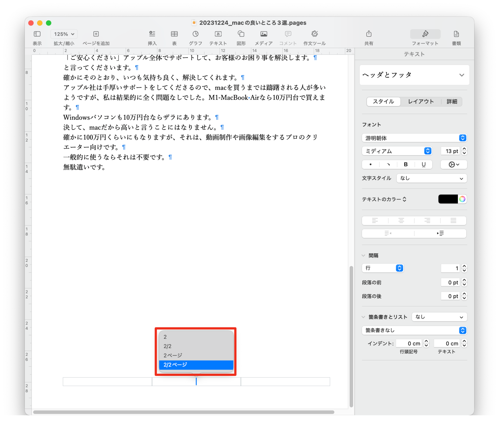This screenshot has width=499, height=448.
Task: Open the 書類 document inspector
Action: coord(456,34)
